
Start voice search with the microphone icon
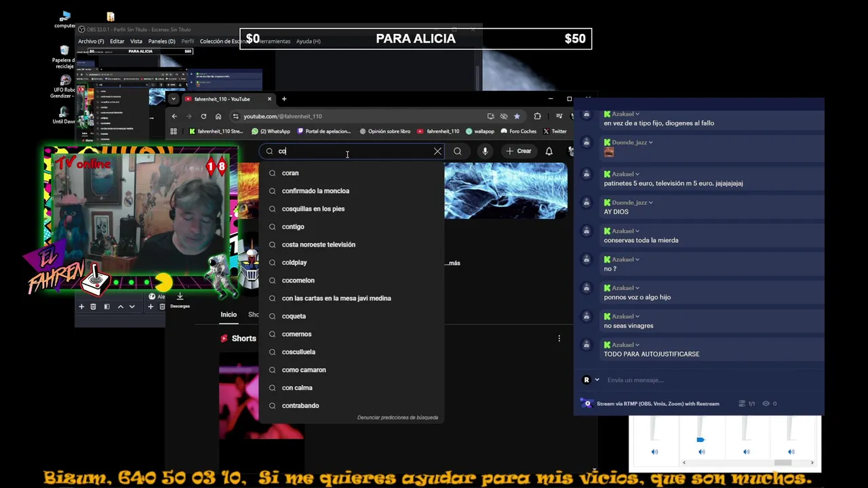pos(485,151)
